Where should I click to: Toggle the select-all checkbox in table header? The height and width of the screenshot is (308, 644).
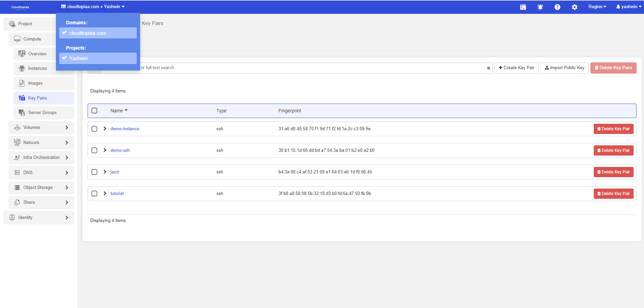[94, 111]
